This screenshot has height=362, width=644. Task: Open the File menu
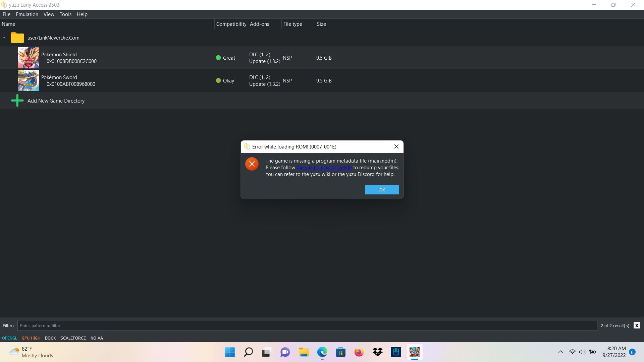(x=6, y=14)
